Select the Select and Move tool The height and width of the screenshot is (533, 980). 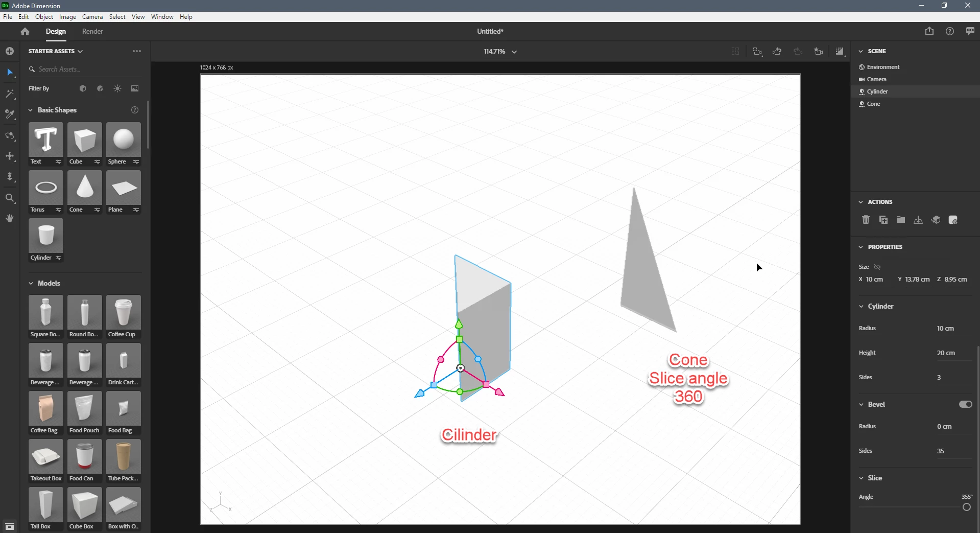coord(10,72)
